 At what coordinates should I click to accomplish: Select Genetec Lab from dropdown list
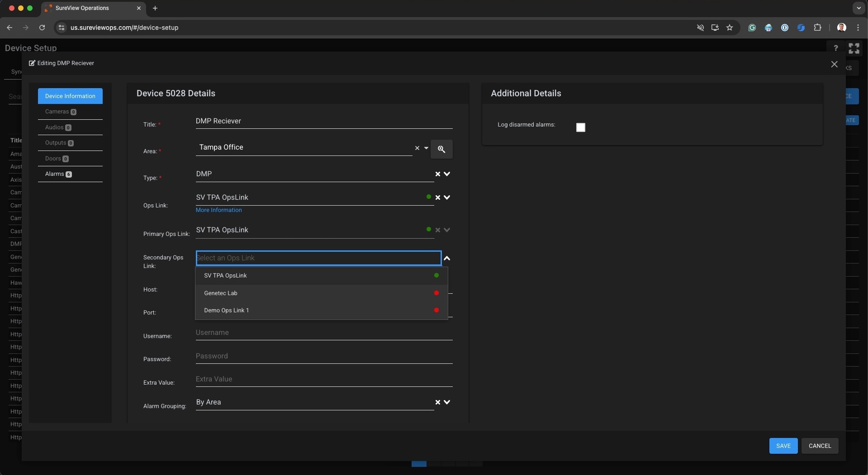point(321,293)
